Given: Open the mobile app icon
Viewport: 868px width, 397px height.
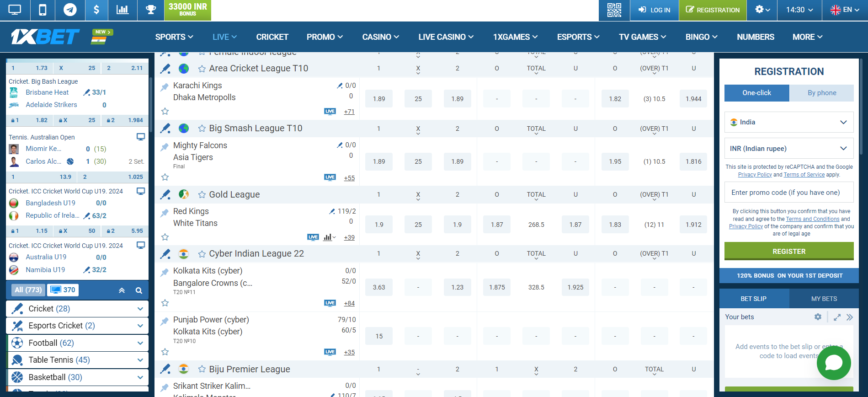Looking at the screenshot, I should pos(43,10).
